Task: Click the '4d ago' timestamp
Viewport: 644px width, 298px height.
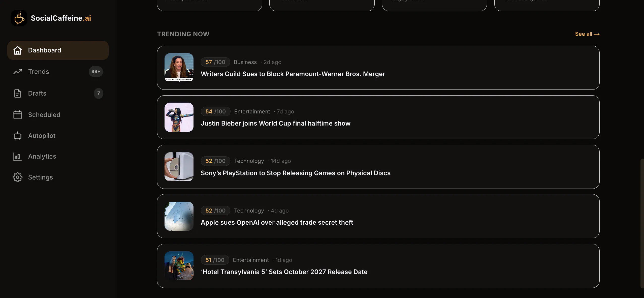Action: pyautogui.click(x=280, y=211)
